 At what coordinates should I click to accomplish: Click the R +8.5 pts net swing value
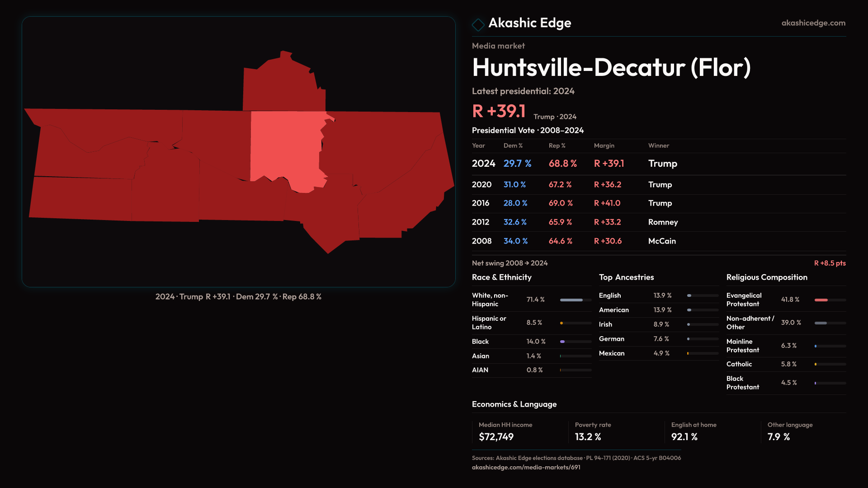point(830,263)
